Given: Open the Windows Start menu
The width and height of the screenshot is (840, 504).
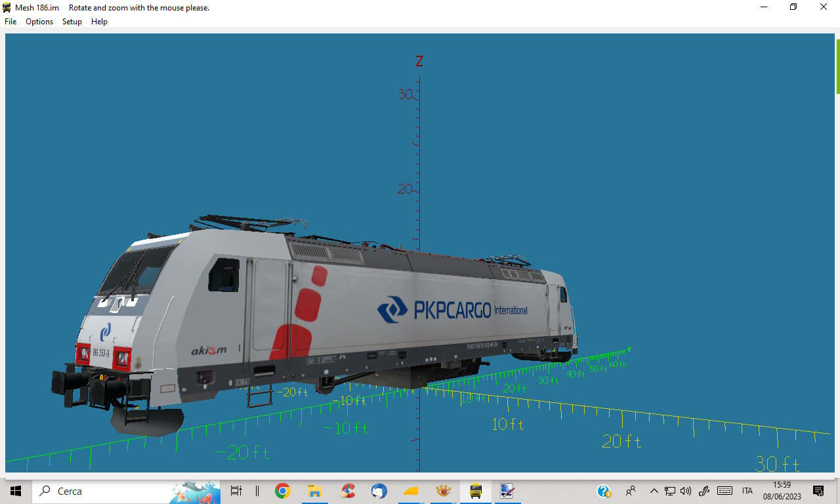Looking at the screenshot, I should tap(16, 491).
